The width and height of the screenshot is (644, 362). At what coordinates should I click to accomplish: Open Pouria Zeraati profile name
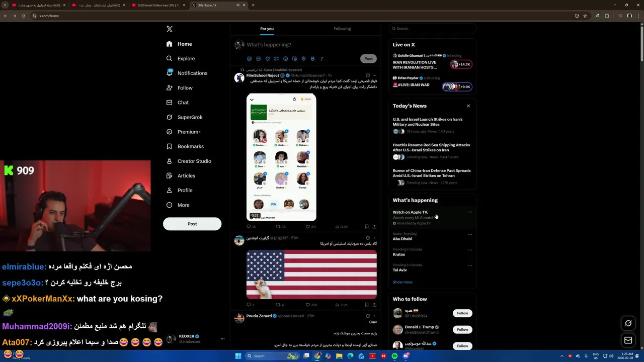coord(259,316)
